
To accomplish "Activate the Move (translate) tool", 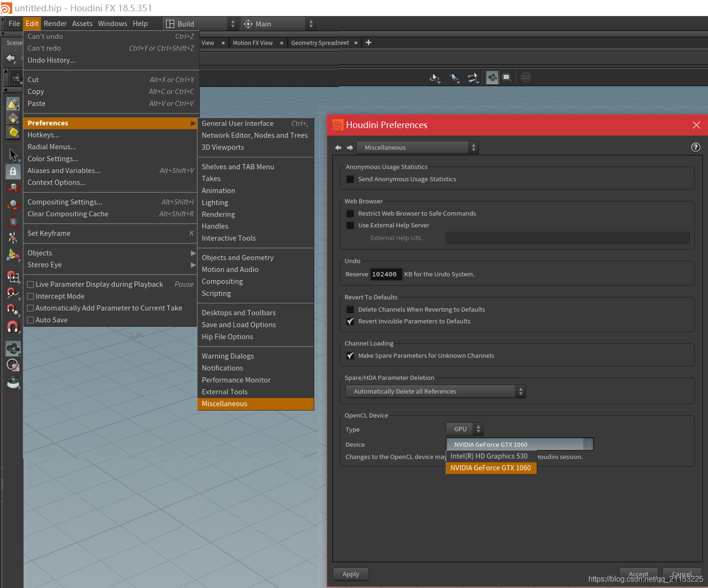I will coord(13,187).
